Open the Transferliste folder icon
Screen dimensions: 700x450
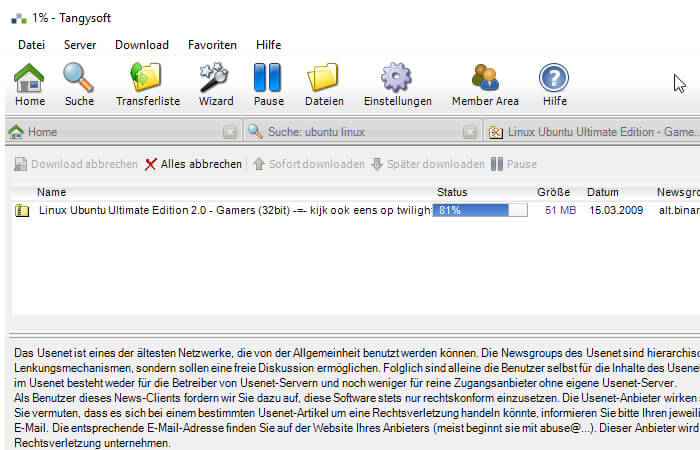click(148, 85)
